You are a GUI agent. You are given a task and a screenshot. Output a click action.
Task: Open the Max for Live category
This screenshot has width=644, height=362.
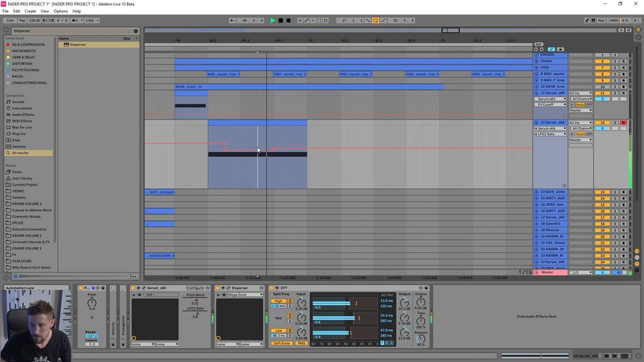(21, 127)
